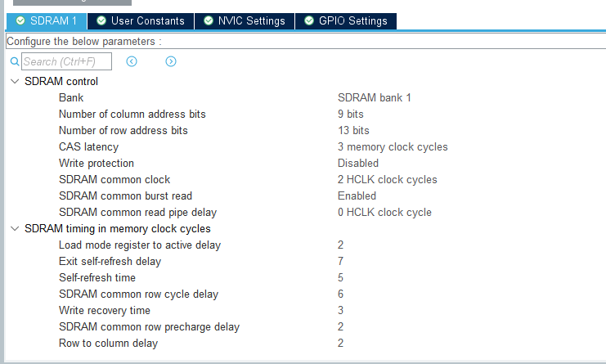Go to next search result arrow
This screenshot has width=606, height=364.
pos(171,61)
